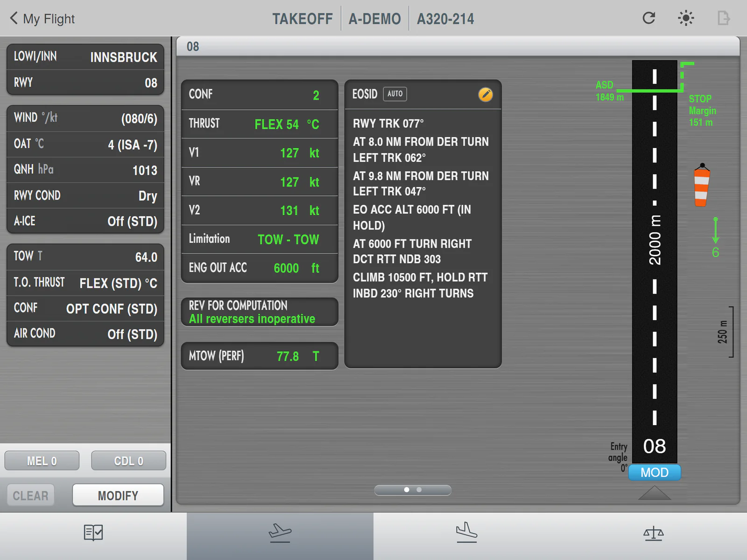The width and height of the screenshot is (747, 560).
Task: Go back to My Flight
Action: (42, 19)
